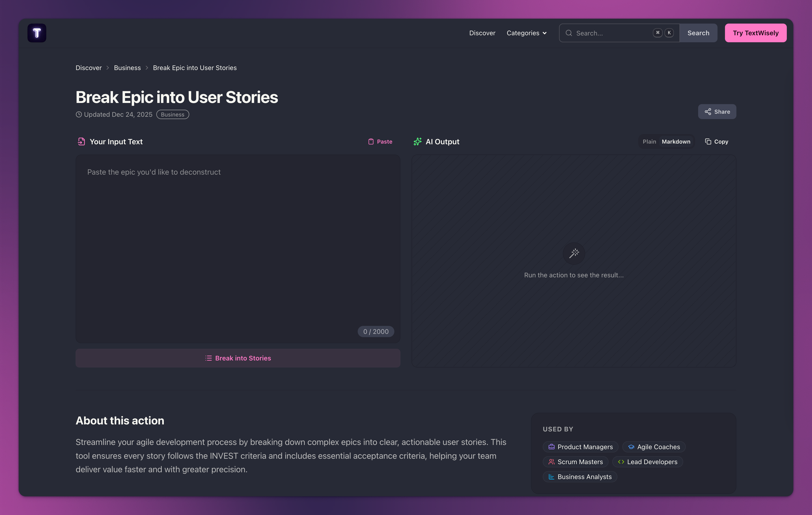Open Discover in the top navigation
Viewport: 812px width, 515px height.
point(482,33)
